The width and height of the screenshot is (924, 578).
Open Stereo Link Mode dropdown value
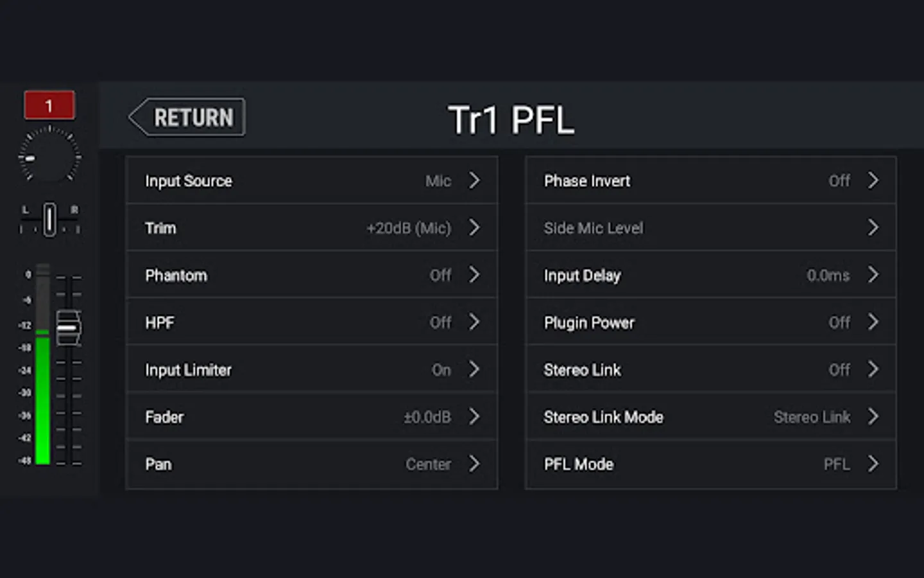tap(812, 417)
